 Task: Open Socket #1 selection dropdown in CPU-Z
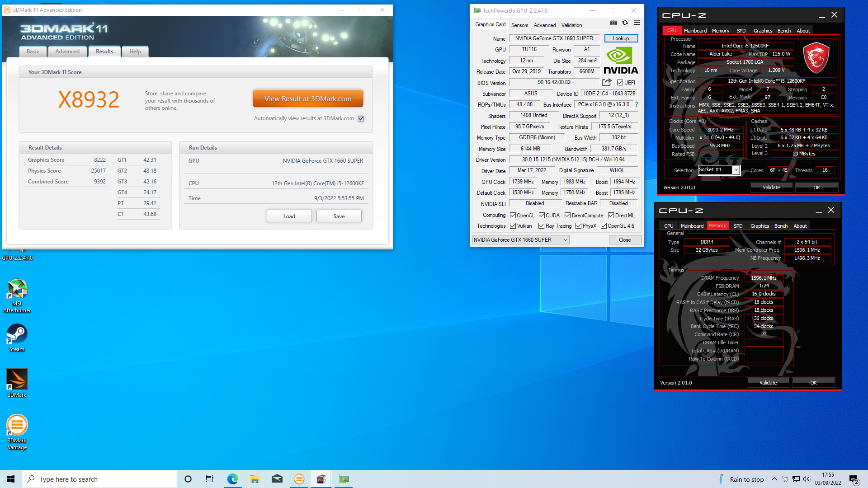point(719,170)
